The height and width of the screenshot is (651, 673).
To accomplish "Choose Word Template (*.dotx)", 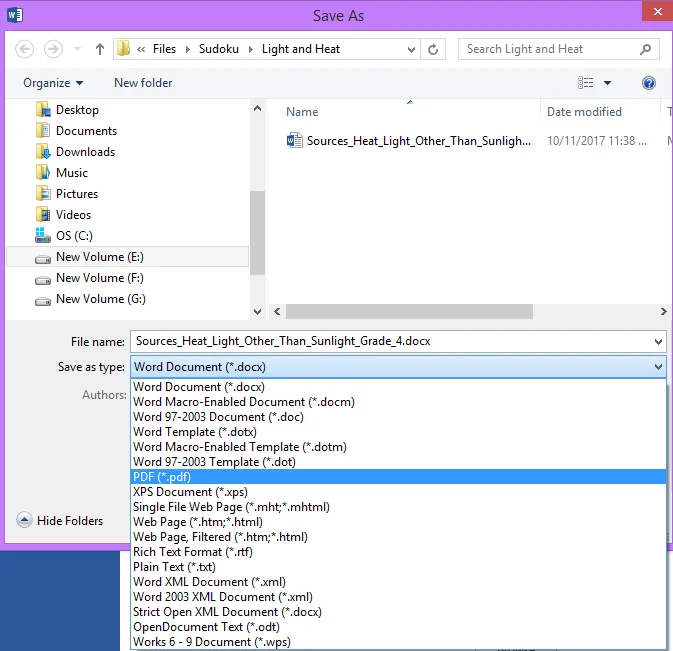I will [398, 432].
